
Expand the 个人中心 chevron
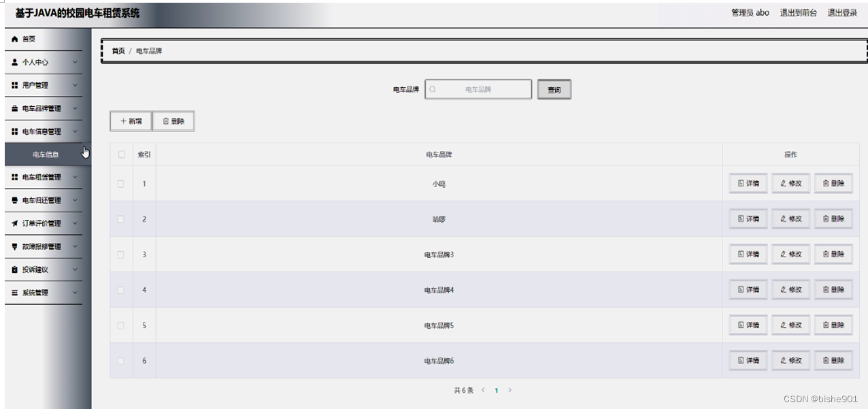point(75,62)
